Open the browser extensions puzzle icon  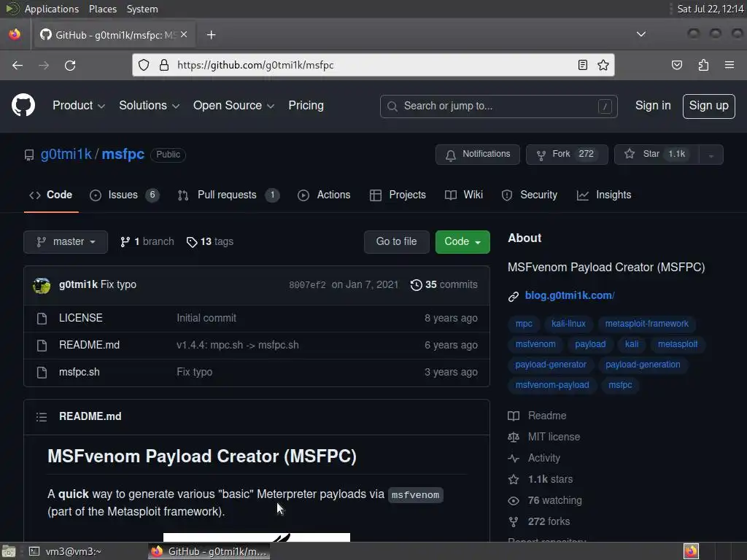point(703,65)
